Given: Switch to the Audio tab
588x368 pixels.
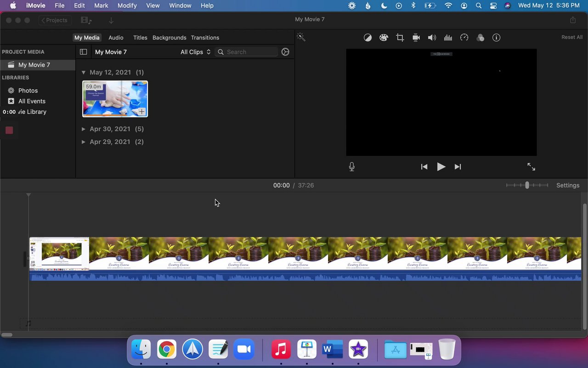Looking at the screenshot, I should click(x=116, y=38).
